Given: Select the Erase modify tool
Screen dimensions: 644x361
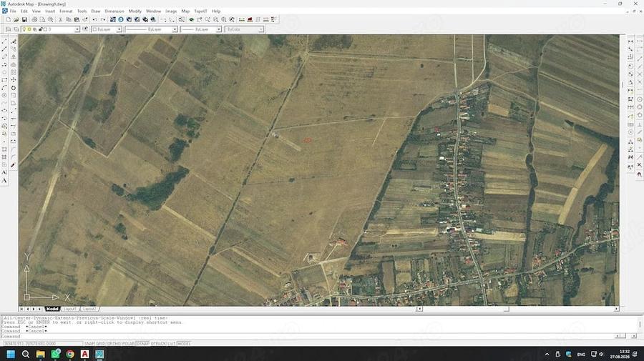Looking at the screenshot, I should click(x=14, y=41).
